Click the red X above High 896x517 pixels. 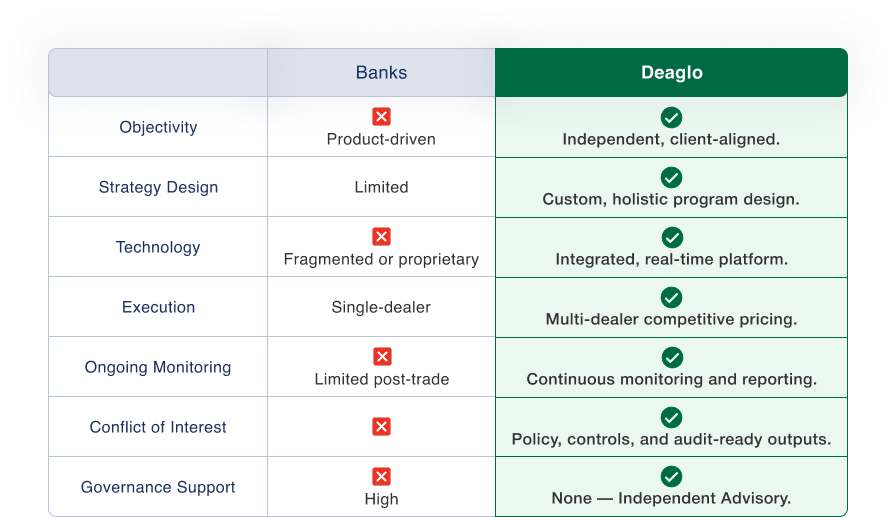[x=381, y=476]
